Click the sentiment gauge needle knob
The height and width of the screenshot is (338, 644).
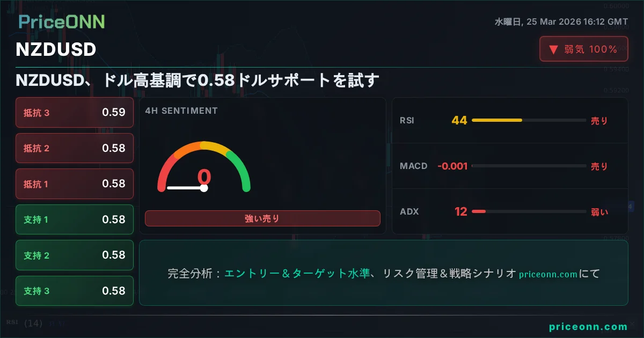[204, 188]
